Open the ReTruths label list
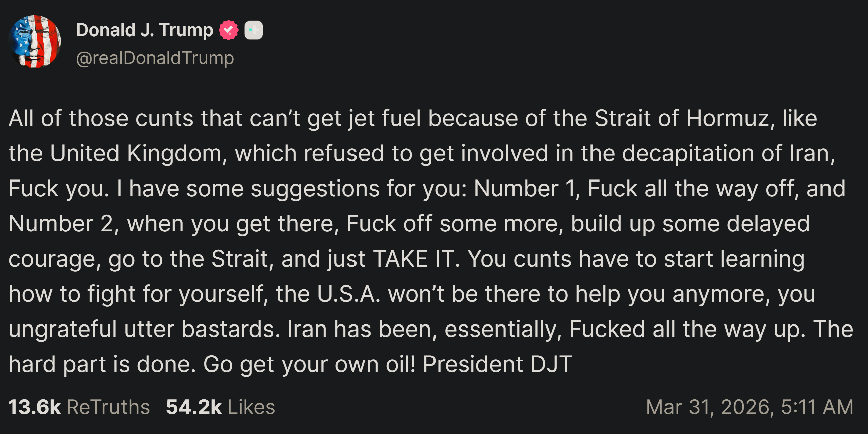This screenshot has width=868, height=434. click(x=108, y=407)
